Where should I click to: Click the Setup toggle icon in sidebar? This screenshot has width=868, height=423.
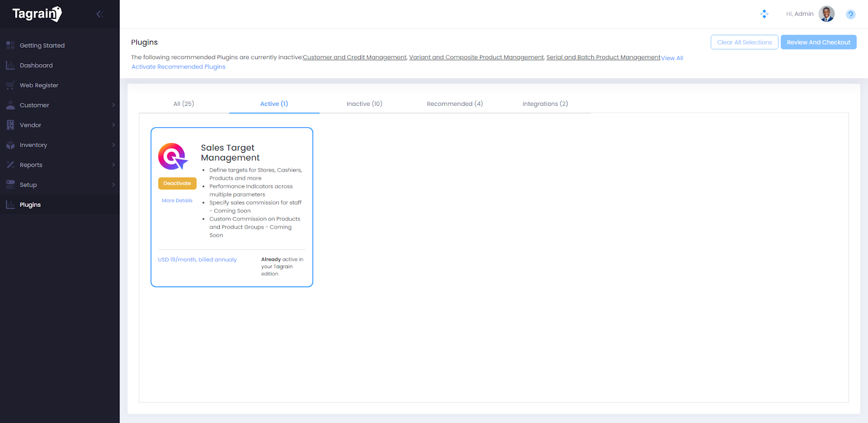point(10,185)
